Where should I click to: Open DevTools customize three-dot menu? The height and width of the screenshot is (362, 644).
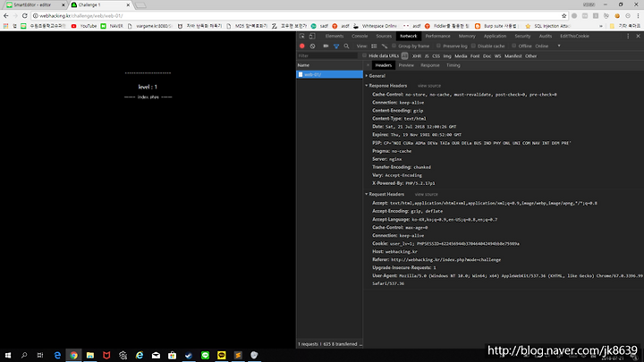coord(628,36)
